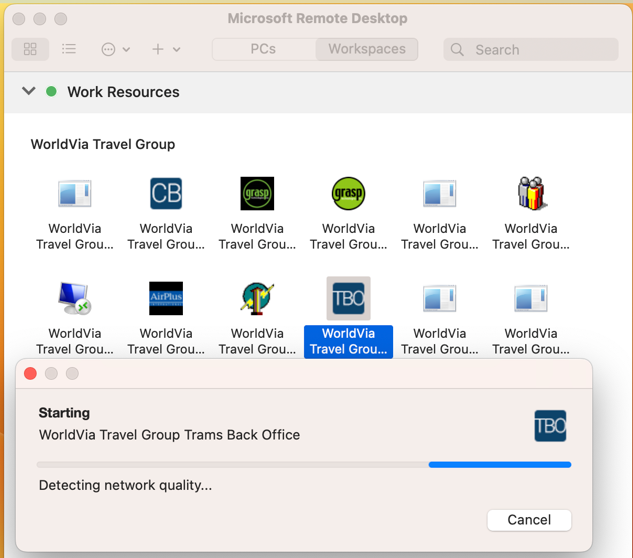This screenshot has height=558, width=633.
Task: Click 'WorldVia Travel Group Trams Back Office' text
Action: coord(170,435)
